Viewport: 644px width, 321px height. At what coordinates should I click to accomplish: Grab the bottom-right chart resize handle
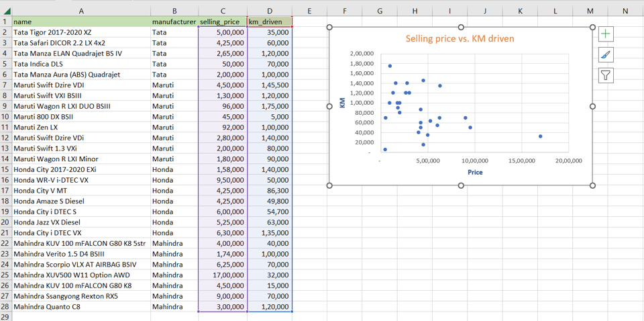(592, 185)
